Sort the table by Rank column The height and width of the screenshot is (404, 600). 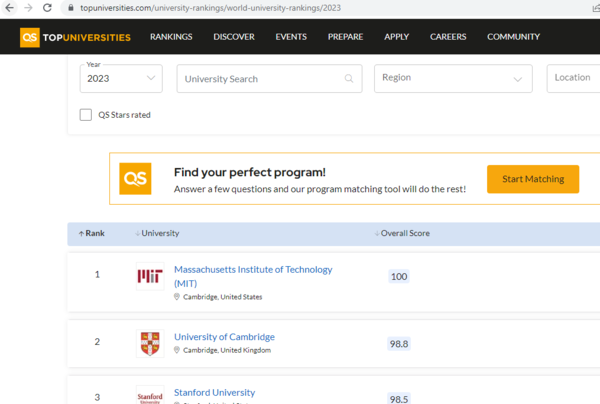pyautogui.click(x=91, y=233)
